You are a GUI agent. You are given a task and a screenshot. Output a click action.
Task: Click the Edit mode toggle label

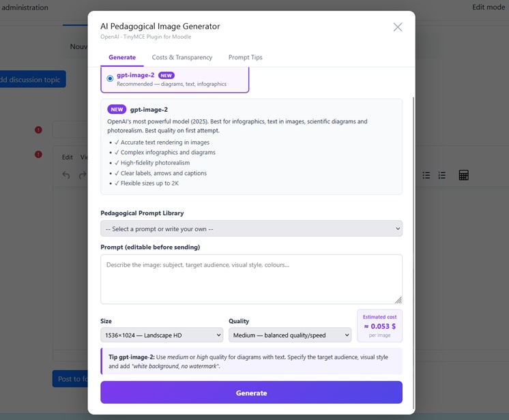(x=489, y=7)
